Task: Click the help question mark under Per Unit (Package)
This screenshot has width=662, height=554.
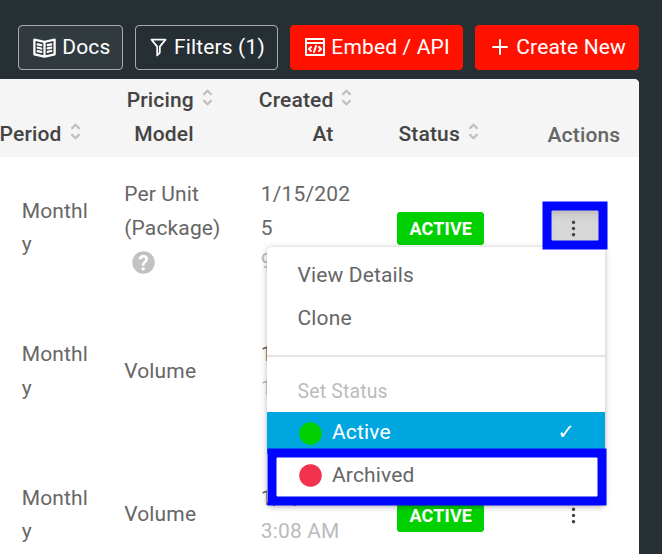Action: click(143, 263)
